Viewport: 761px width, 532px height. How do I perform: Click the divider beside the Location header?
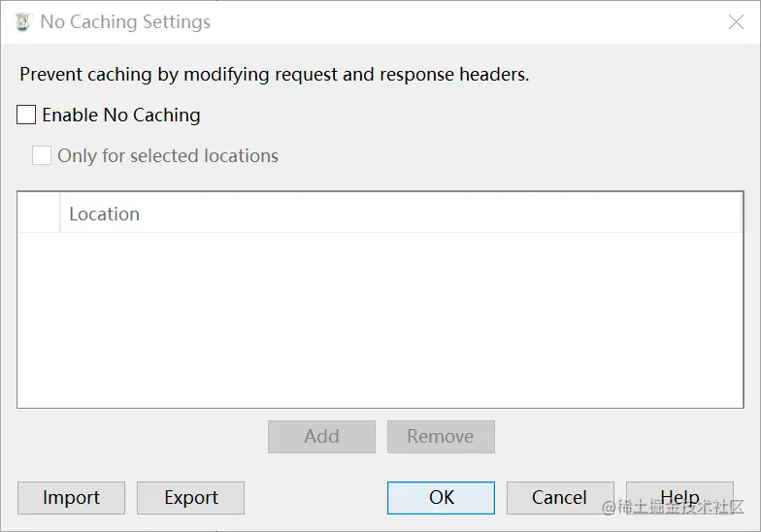60,214
